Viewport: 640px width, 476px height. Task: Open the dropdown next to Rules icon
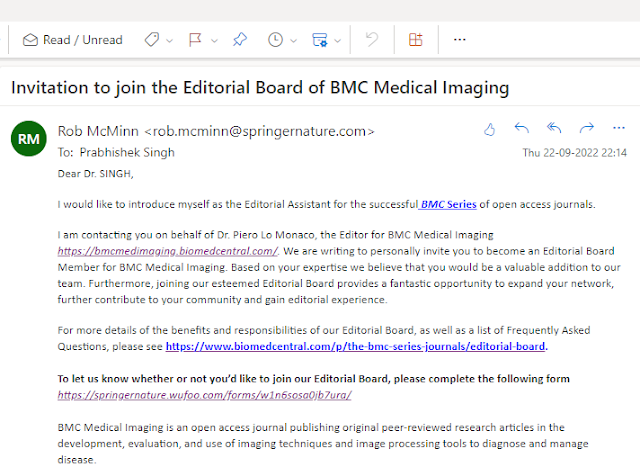338,40
